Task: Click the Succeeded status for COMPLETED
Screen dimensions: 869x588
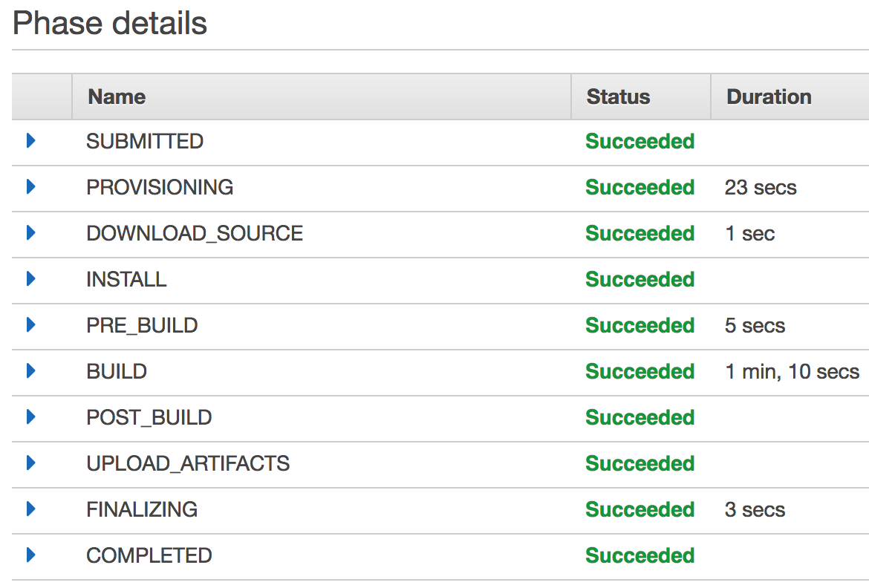Action: 640,555
